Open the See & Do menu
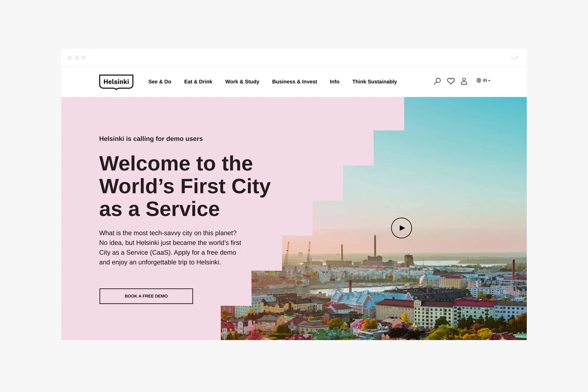The height and width of the screenshot is (392, 588). tap(160, 82)
